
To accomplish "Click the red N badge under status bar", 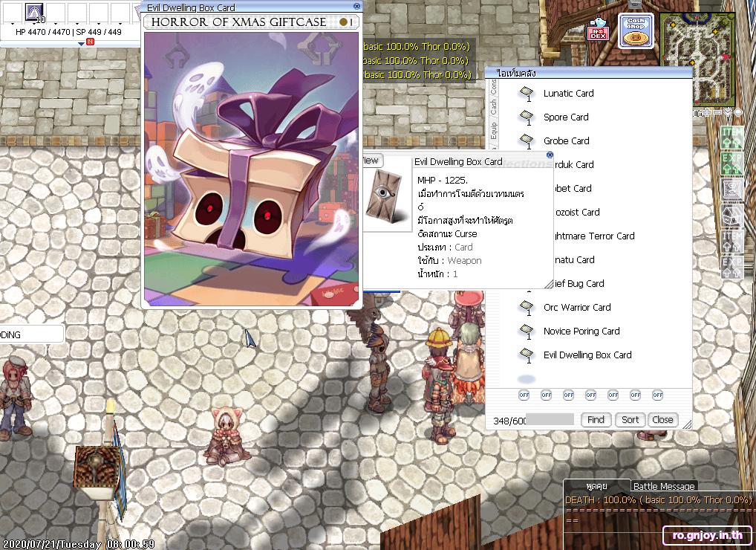I will [x=90, y=42].
